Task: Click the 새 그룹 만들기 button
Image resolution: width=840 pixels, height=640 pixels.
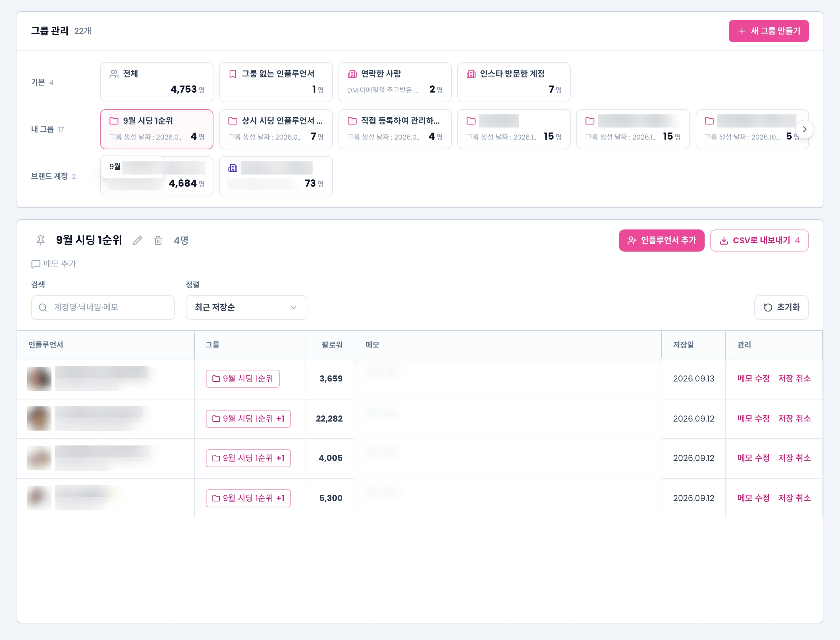Action: click(x=769, y=31)
